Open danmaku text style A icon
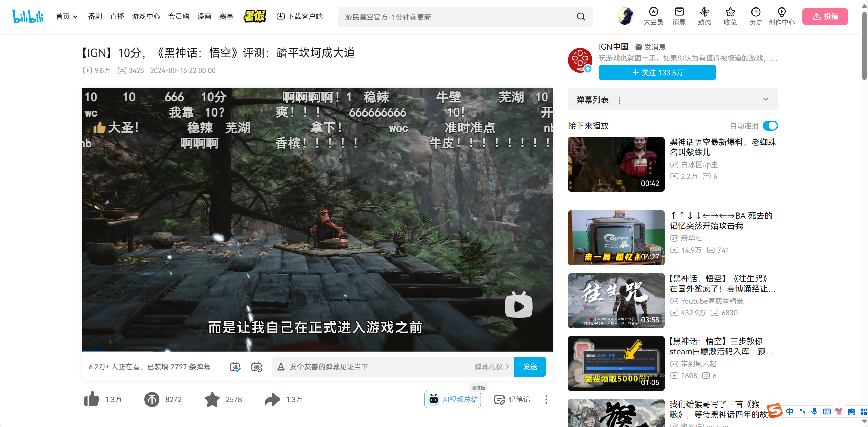 [281, 367]
